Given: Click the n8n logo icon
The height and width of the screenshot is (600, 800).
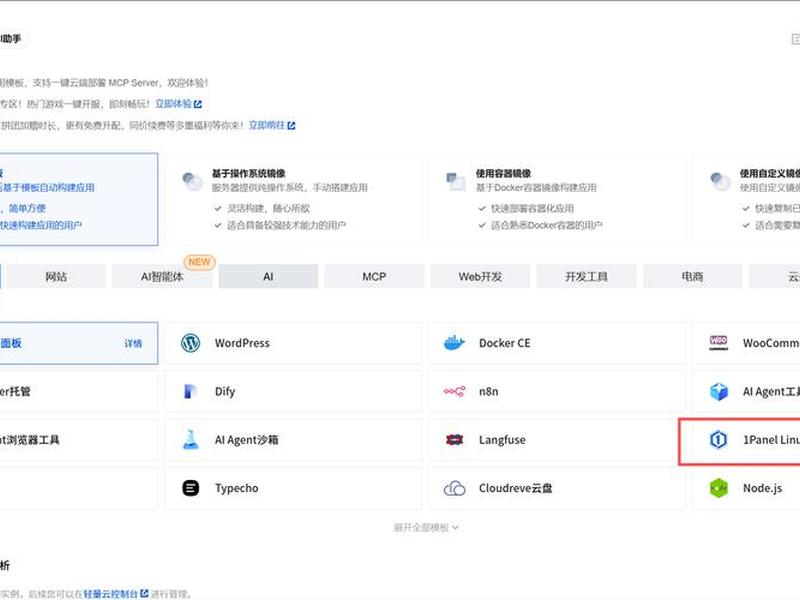Looking at the screenshot, I should coord(454,391).
